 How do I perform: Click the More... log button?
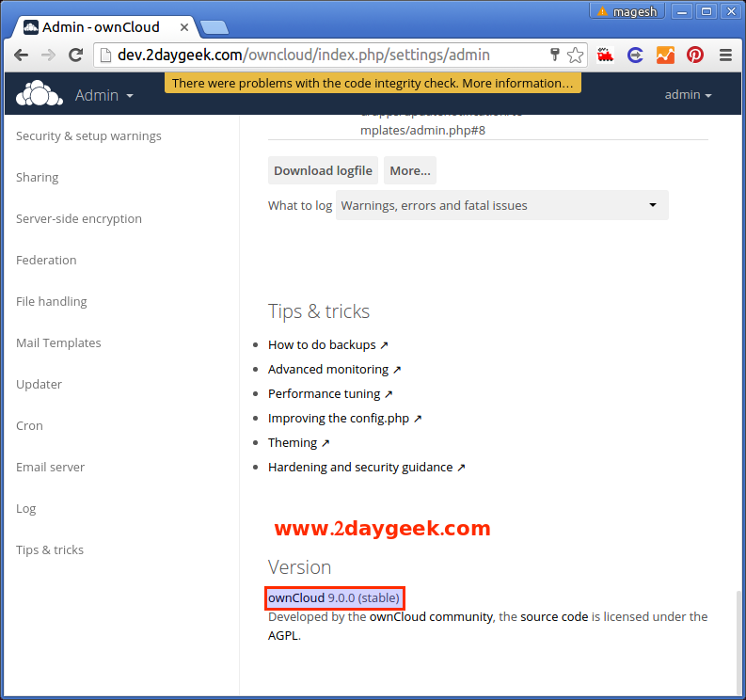click(410, 170)
